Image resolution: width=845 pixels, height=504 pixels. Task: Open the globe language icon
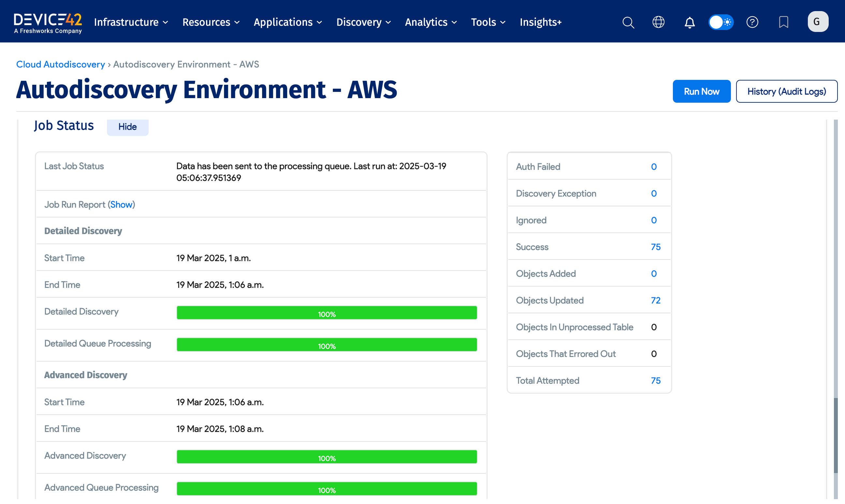point(658,22)
